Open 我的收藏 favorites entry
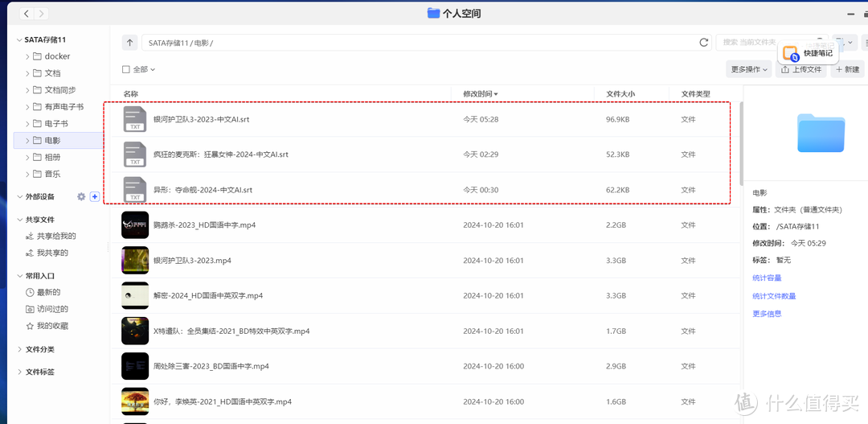The width and height of the screenshot is (868, 424). [51, 326]
